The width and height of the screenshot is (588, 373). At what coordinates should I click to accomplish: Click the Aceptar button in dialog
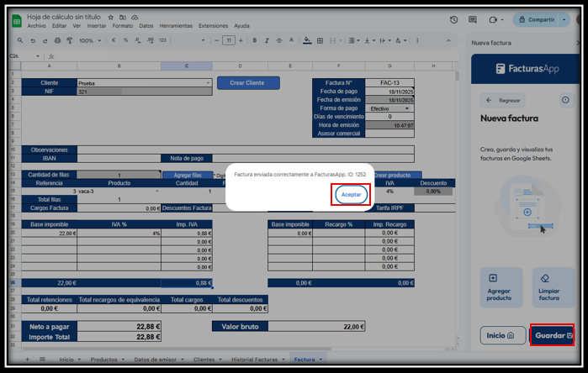click(x=351, y=194)
